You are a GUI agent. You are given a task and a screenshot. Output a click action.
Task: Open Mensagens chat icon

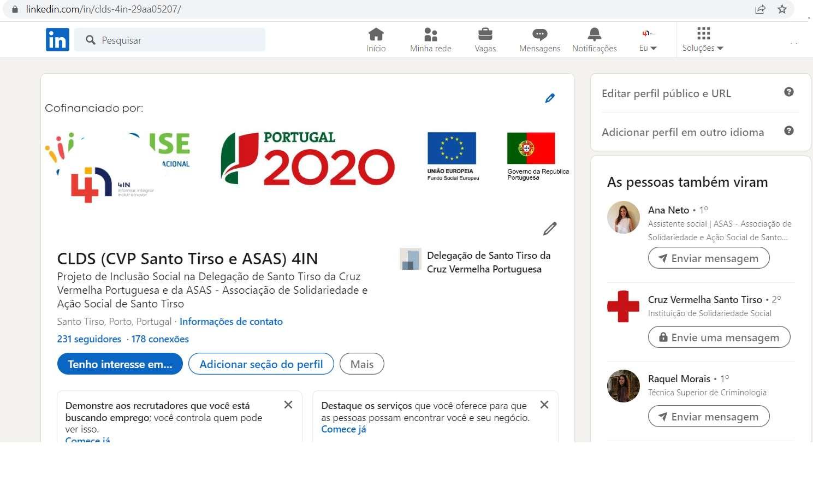point(539,35)
